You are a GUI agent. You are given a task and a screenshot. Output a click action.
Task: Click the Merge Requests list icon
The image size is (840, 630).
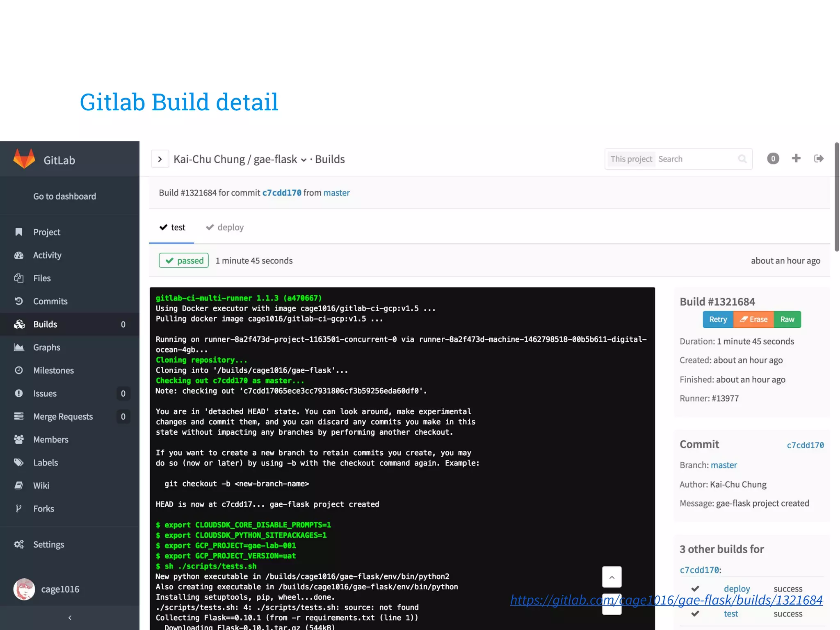pyautogui.click(x=19, y=416)
